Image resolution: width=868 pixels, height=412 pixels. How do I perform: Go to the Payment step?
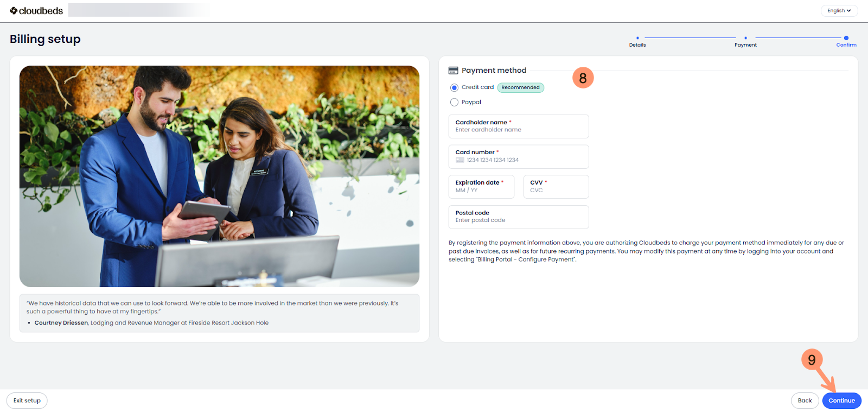(x=745, y=42)
